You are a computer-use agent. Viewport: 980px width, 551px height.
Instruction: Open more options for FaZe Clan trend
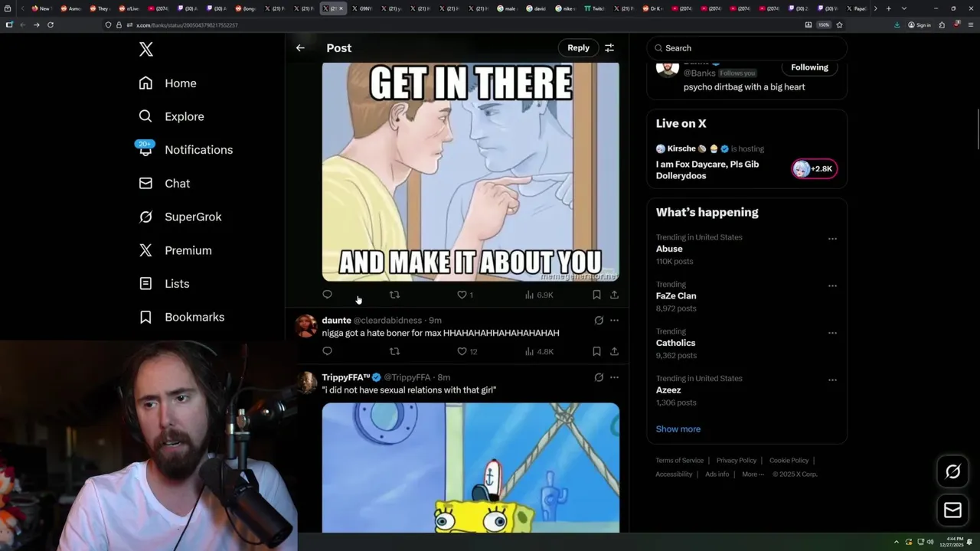832,285
